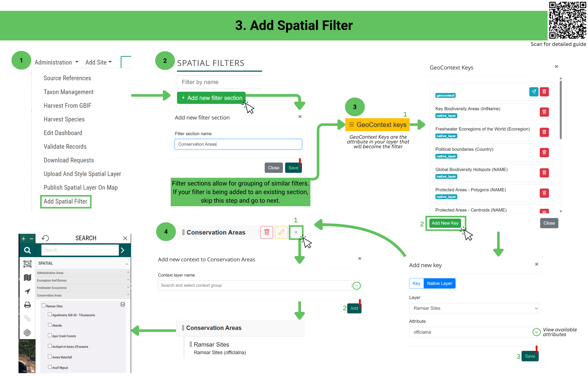Expand the context group selection dropdown
The height and width of the screenshot is (377, 588).
[x=356, y=285]
